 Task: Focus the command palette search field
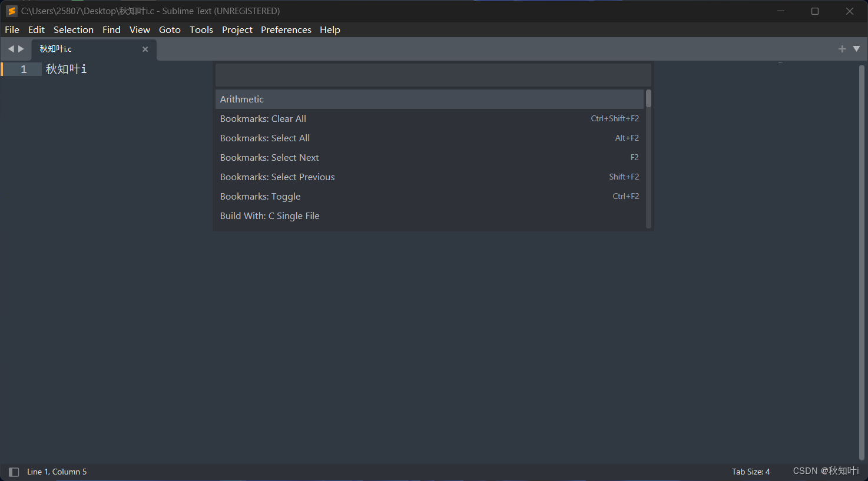pos(433,75)
